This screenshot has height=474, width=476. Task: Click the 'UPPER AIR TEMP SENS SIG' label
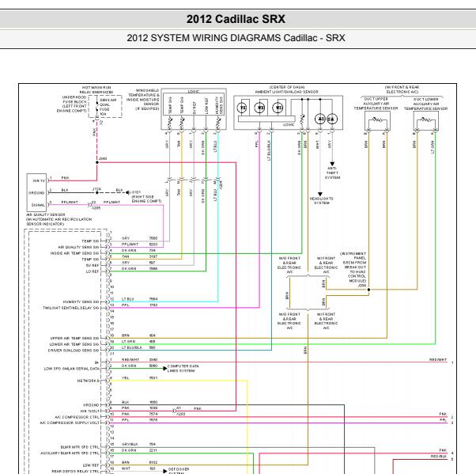pos(74,338)
